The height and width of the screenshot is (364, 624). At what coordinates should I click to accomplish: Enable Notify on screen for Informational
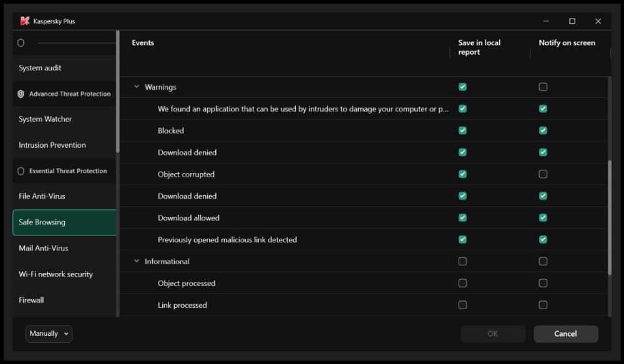click(x=543, y=262)
